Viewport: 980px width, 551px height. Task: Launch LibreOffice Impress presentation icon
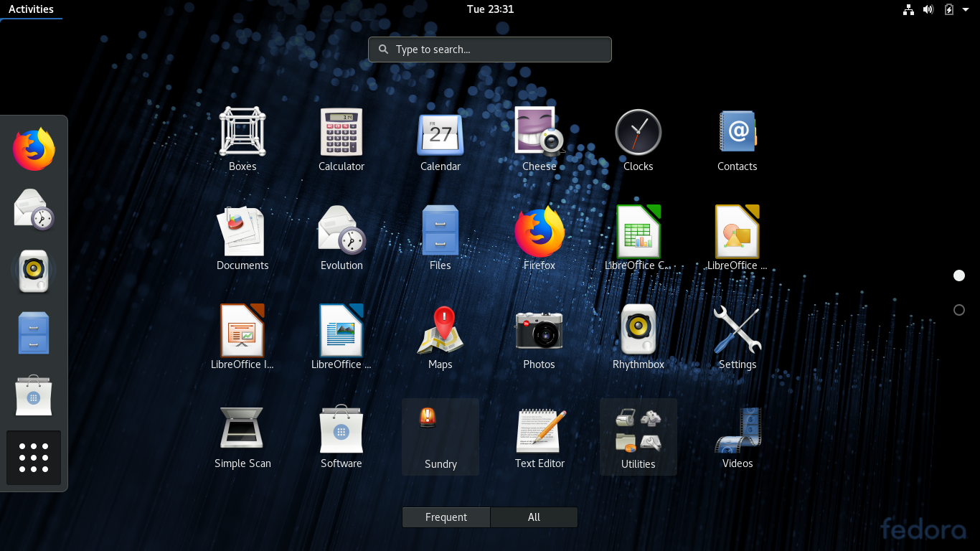(242, 338)
